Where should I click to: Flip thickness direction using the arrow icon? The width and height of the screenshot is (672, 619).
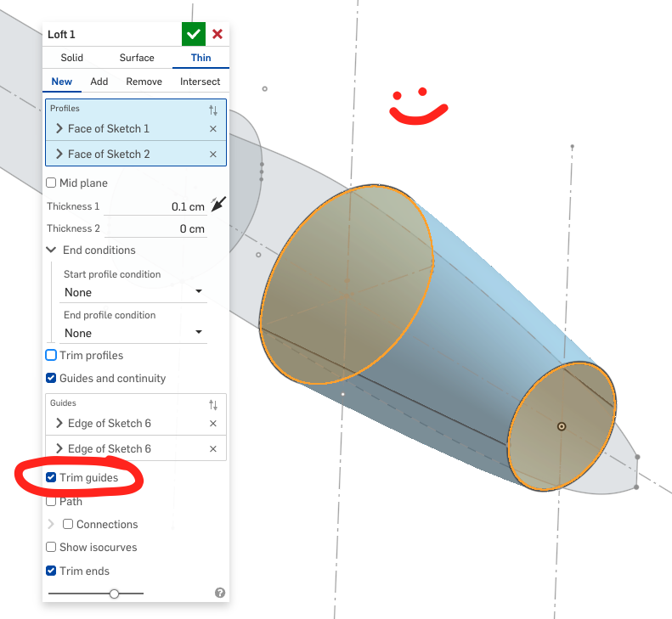point(218,204)
